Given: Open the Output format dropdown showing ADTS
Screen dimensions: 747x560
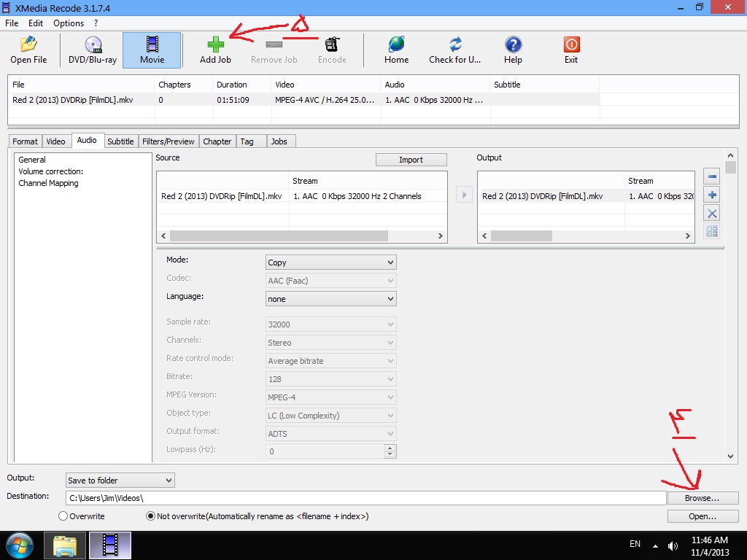Looking at the screenshot, I should tap(330, 434).
